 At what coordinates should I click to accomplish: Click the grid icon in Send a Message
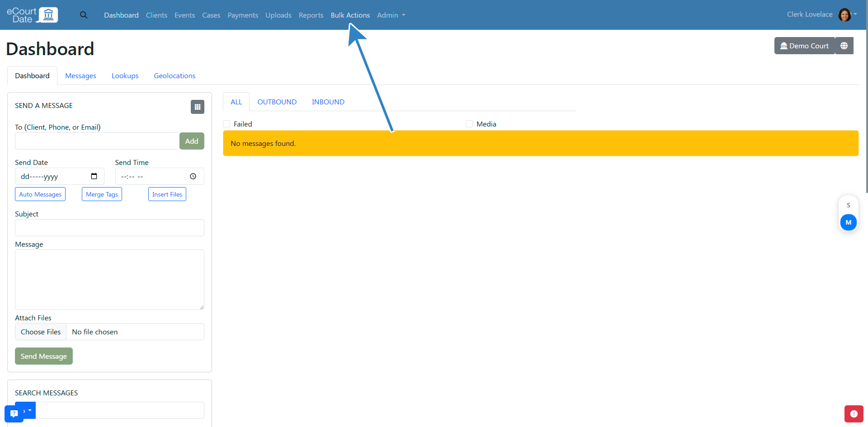tap(198, 107)
